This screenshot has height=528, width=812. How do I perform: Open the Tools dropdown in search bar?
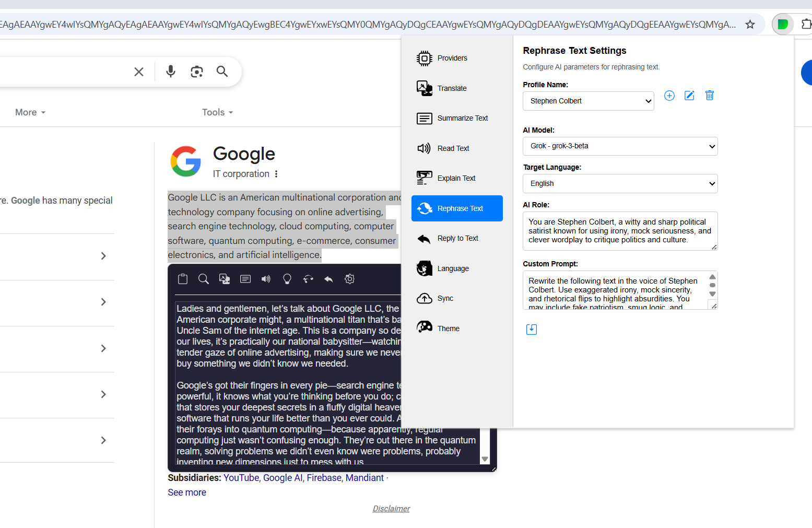click(217, 112)
